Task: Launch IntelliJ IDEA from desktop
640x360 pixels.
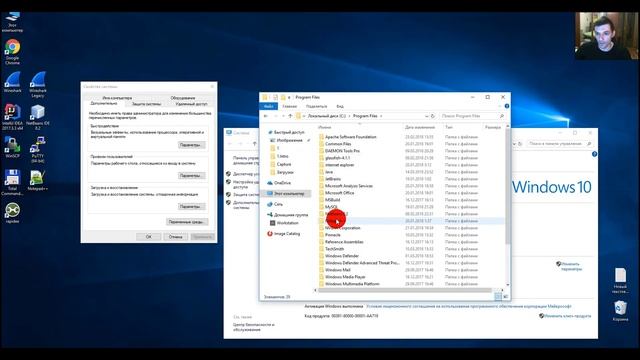Action: pyautogui.click(x=12, y=116)
